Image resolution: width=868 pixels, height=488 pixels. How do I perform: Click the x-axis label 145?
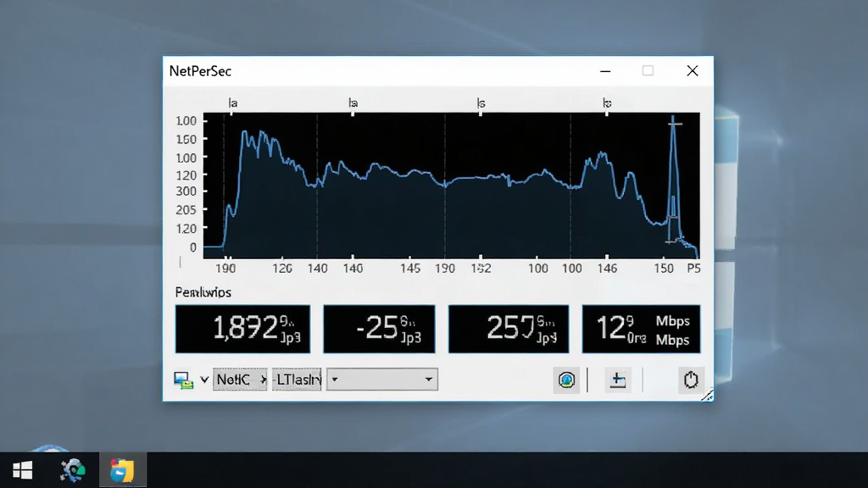click(x=410, y=269)
